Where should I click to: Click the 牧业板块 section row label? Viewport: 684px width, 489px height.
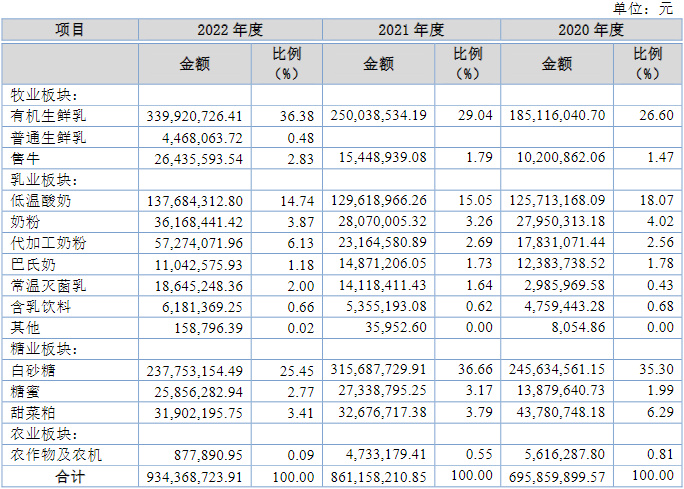pyautogui.click(x=44, y=95)
